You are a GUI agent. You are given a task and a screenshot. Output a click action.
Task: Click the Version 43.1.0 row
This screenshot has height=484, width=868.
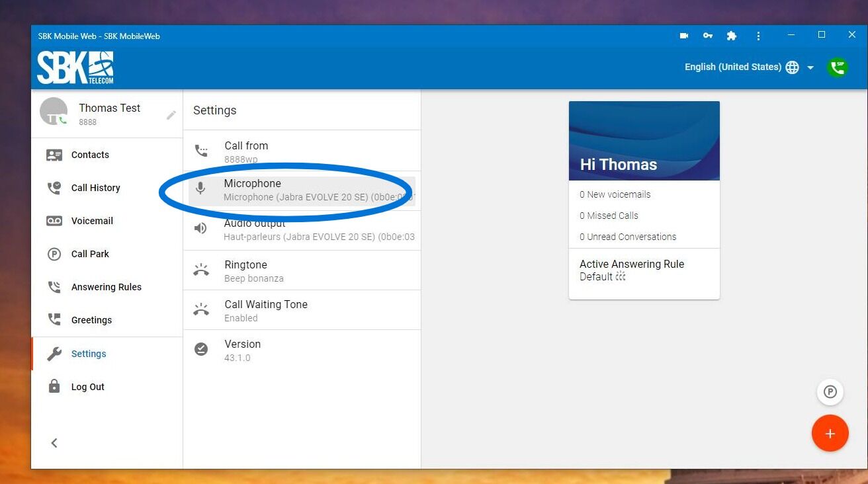click(302, 350)
